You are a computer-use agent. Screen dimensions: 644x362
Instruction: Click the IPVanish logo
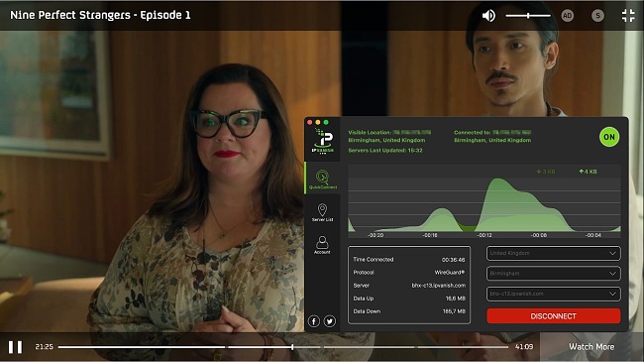click(x=323, y=141)
